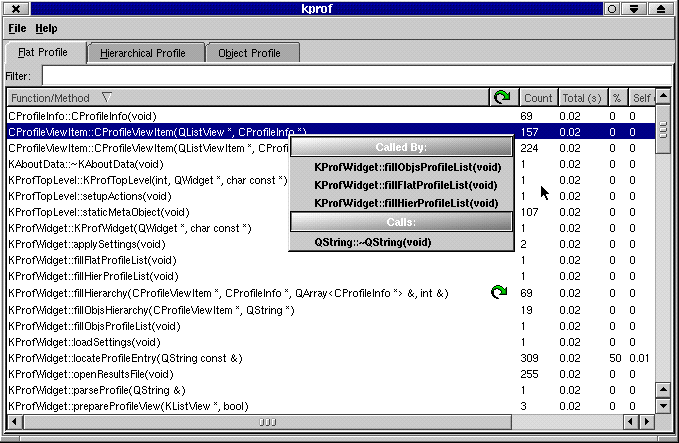Screen dimensions: 679x443
Task: Click the horizontal scrollbar left arrow at far left
Action: tap(15, 421)
